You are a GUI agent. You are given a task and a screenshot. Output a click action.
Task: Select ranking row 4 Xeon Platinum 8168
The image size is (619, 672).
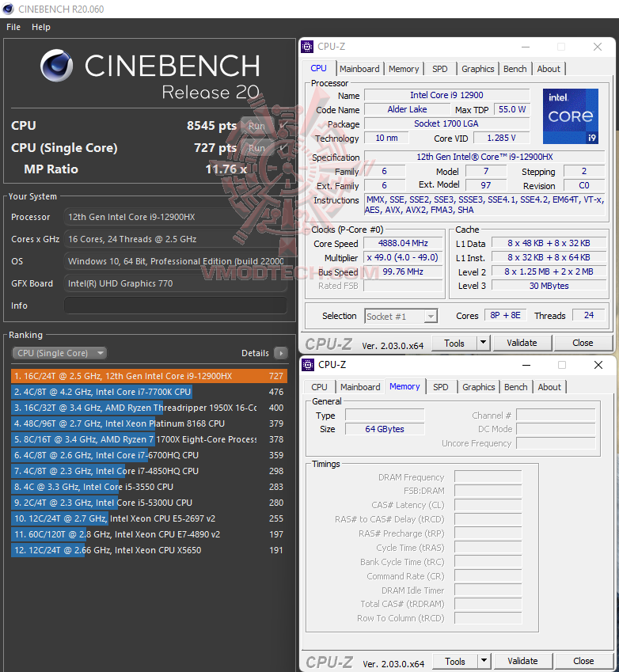(x=149, y=423)
